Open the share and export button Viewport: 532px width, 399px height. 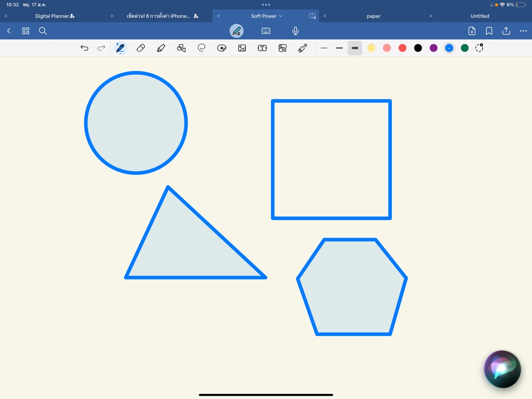[506, 31]
